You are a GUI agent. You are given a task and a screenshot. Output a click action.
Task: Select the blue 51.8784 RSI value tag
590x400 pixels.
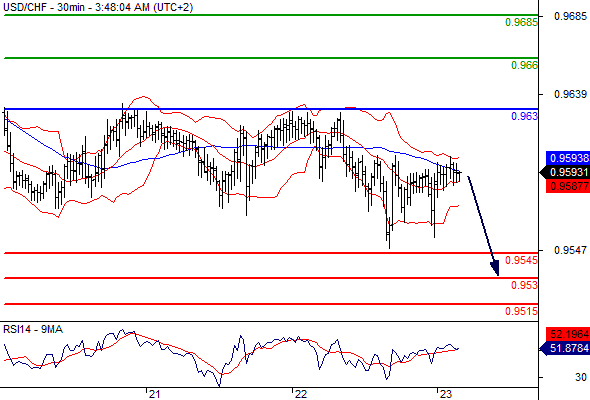coord(565,348)
